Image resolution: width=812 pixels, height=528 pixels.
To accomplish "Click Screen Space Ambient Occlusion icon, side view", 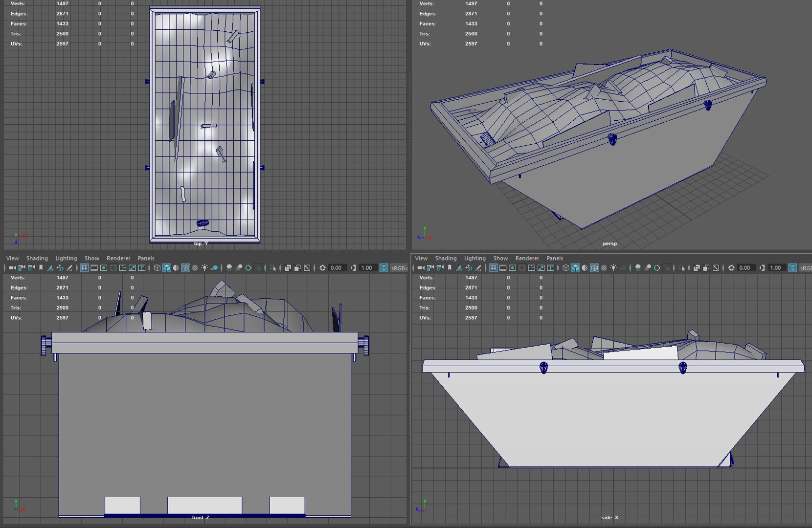I will (x=637, y=268).
